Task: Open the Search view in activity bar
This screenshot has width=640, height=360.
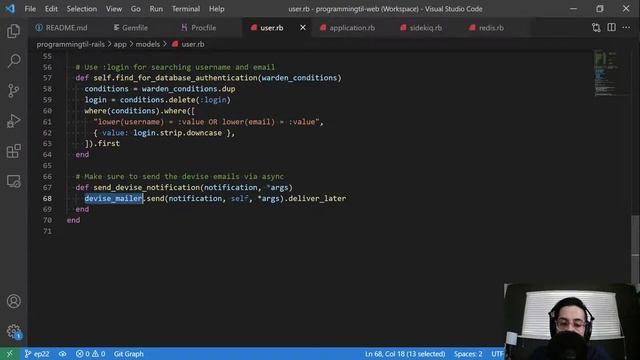Action: [13, 61]
